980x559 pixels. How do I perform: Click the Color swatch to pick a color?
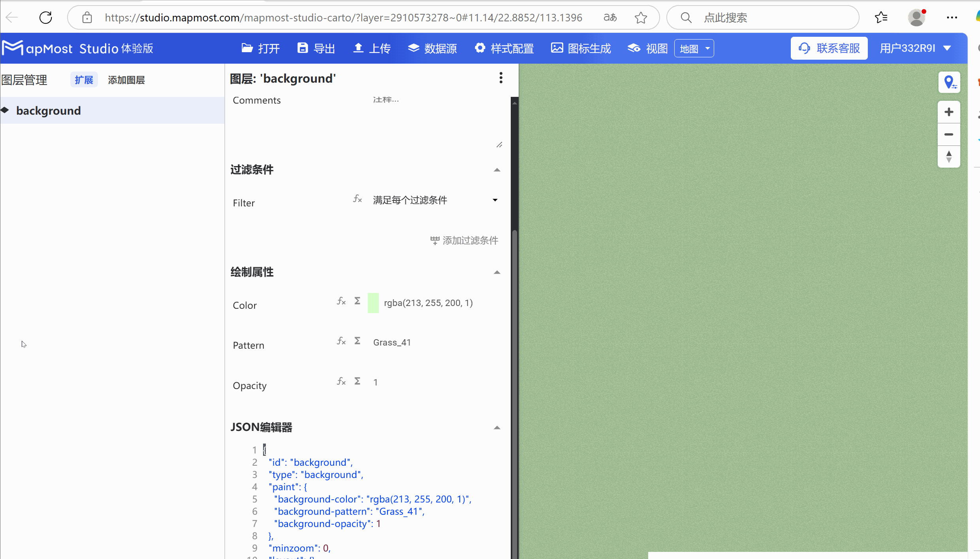pyautogui.click(x=373, y=303)
